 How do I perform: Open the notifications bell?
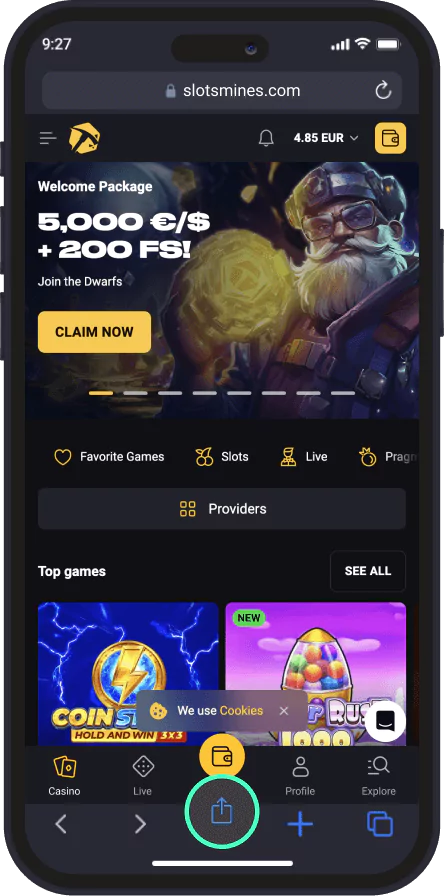tap(266, 138)
